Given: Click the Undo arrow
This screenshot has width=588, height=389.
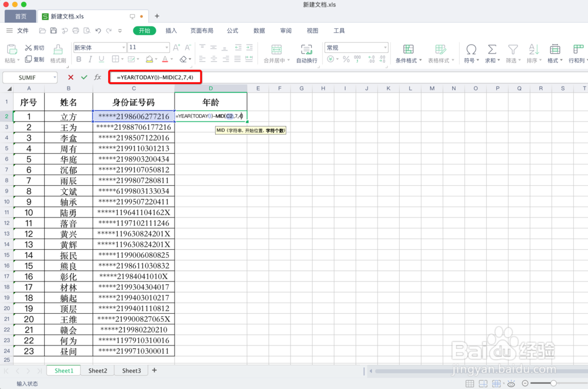Looking at the screenshot, I should coord(98,31).
